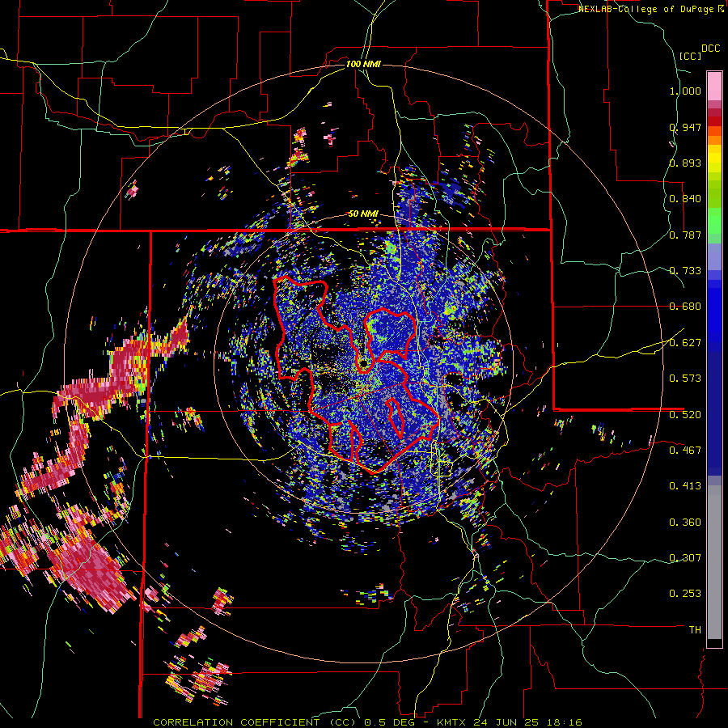Select the 0.573 legend value

685,379
